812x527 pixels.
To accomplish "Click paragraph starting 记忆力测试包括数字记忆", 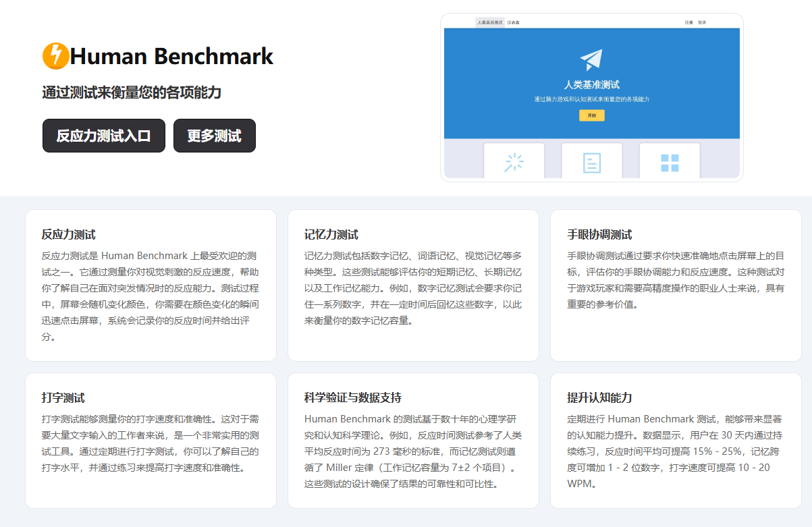I will tap(413, 288).
